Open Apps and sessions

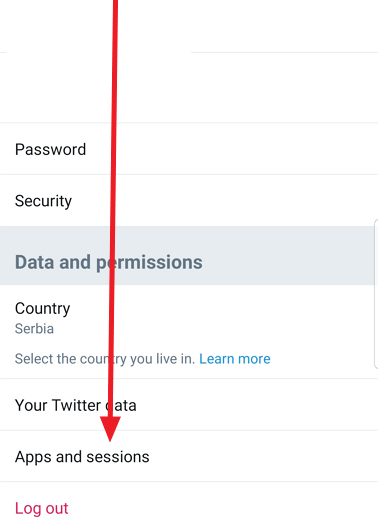189,457
